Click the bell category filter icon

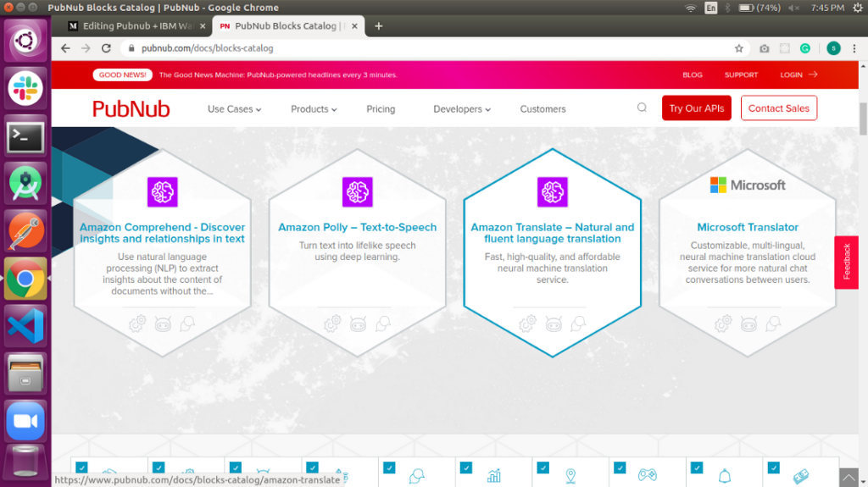click(x=724, y=475)
